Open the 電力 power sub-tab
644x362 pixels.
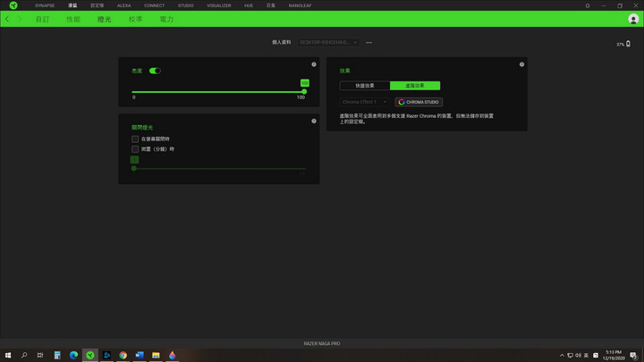coord(166,20)
